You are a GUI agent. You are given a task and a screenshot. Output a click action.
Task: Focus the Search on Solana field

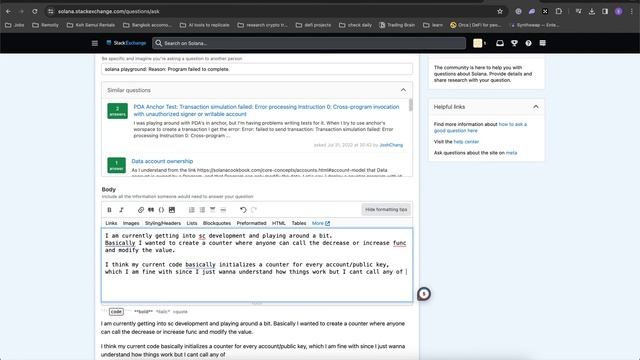[x=309, y=43]
